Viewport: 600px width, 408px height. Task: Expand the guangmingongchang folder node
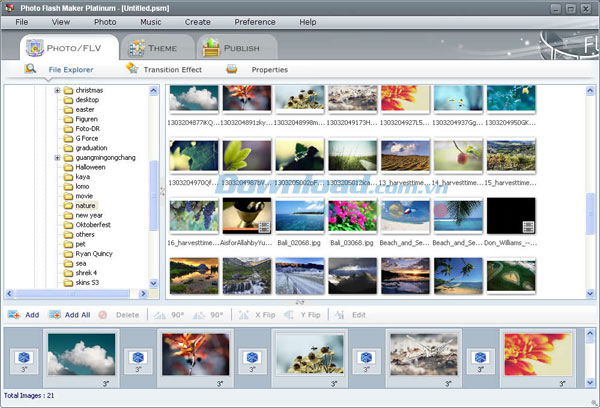pyautogui.click(x=57, y=158)
